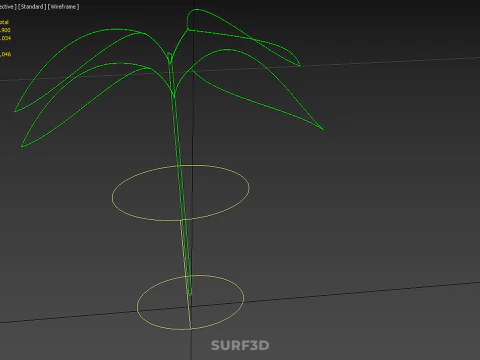Open the [Standard] viewport label menu
480x360 pixels.
[32, 7]
